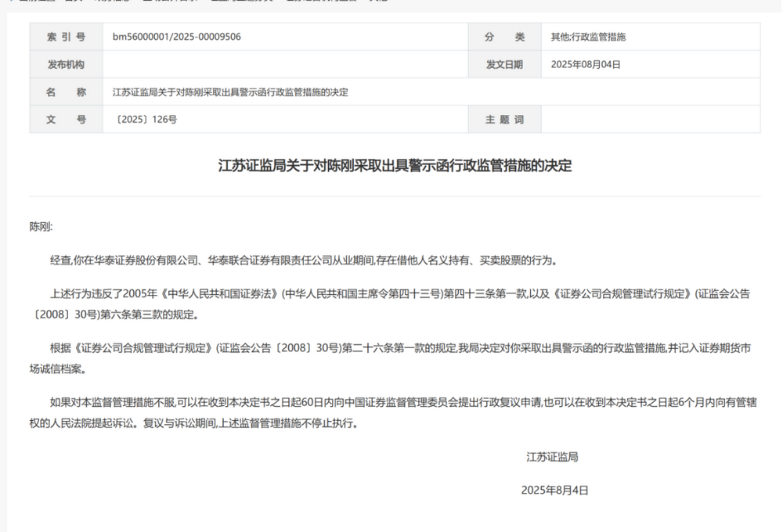Select document number 〔2025〕126号

(145, 119)
